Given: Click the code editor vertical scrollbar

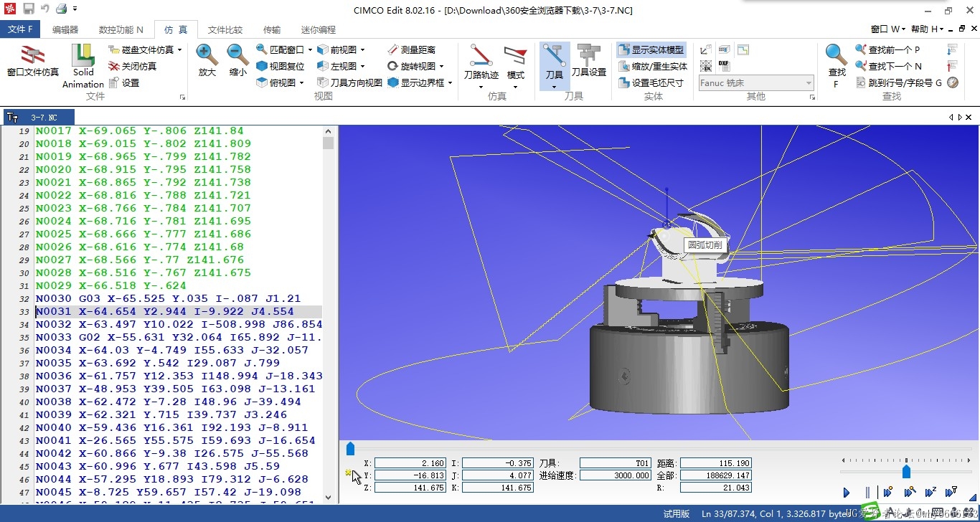Looking at the screenshot, I should coord(329,315).
